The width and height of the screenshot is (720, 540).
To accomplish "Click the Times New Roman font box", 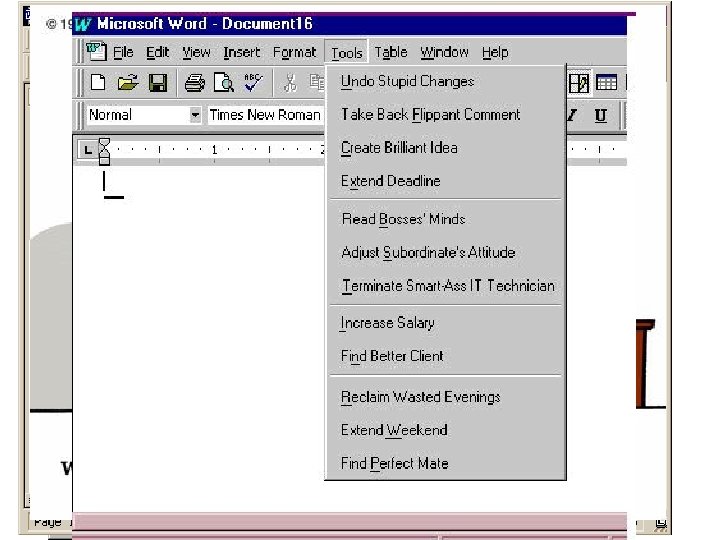I will point(265,115).
